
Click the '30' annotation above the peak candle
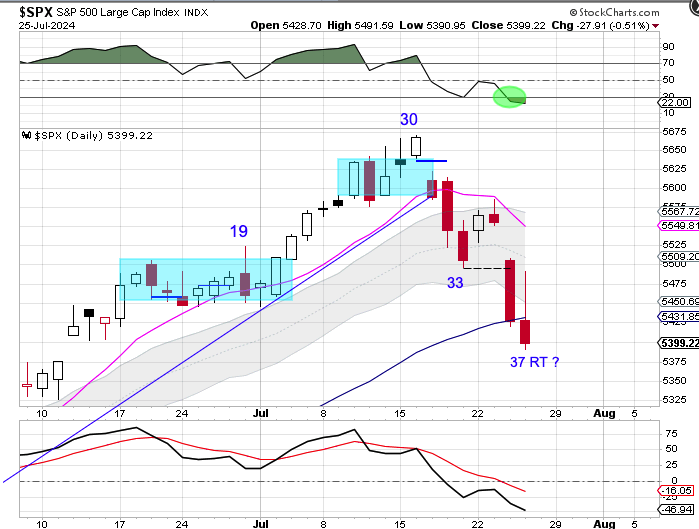409,119
